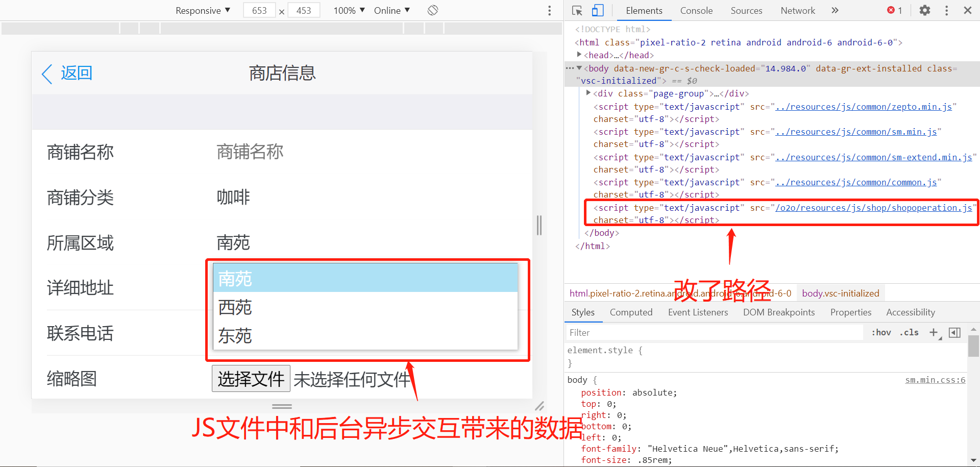This screenshot has width=980, height=467.
Task: Click the viewport bottom-edge resize handle
Action: point(282,406)
